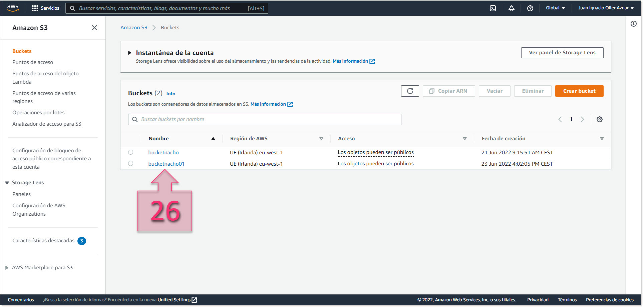Select the bucketnacho radio button

(x=130, y=152)
